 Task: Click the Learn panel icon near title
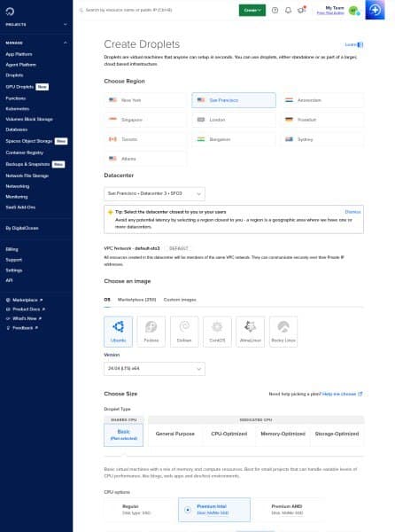tap(360, 44)
